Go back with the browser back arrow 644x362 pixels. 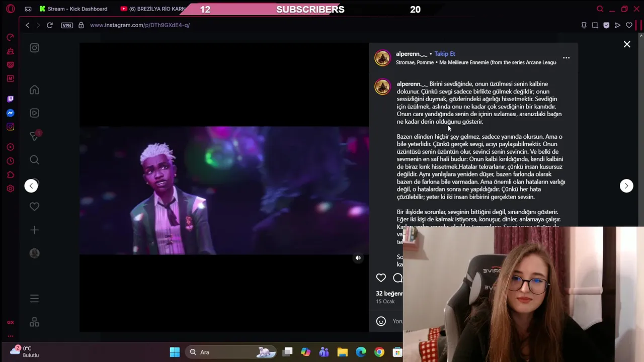pyautogui.click(x=28, y=25)
